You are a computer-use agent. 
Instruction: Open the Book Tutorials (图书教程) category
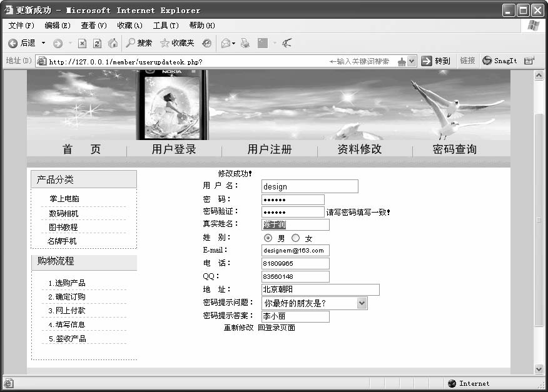coord(63,228)
